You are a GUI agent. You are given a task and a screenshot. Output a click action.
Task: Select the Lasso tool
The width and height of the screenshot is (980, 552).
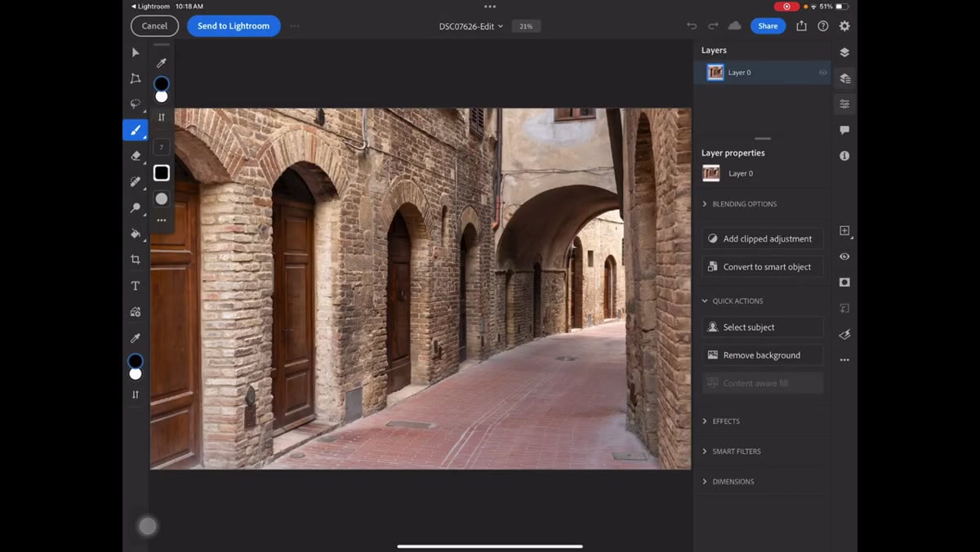pyautogui.click(x=136, y=104)
